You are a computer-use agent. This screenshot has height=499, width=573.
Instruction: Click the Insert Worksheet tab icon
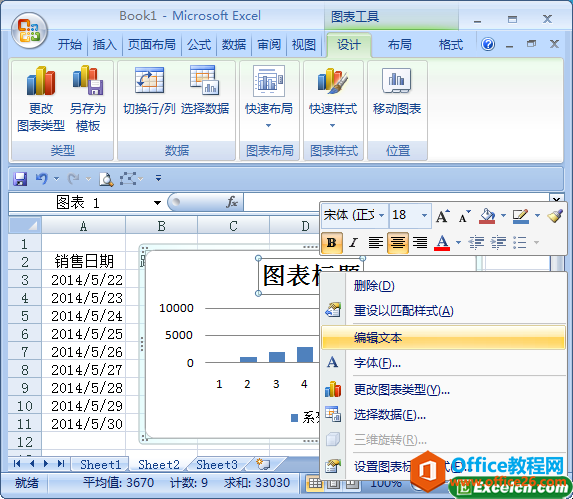(263, 464)
